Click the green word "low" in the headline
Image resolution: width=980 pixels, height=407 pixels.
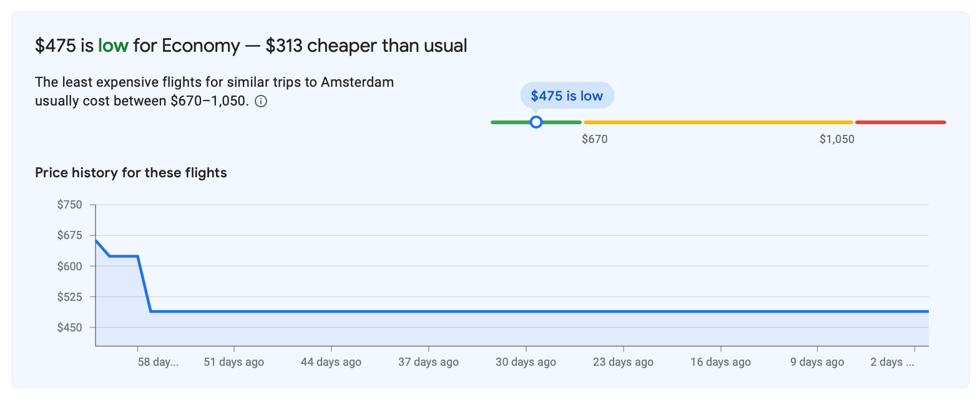pos(113,46)
